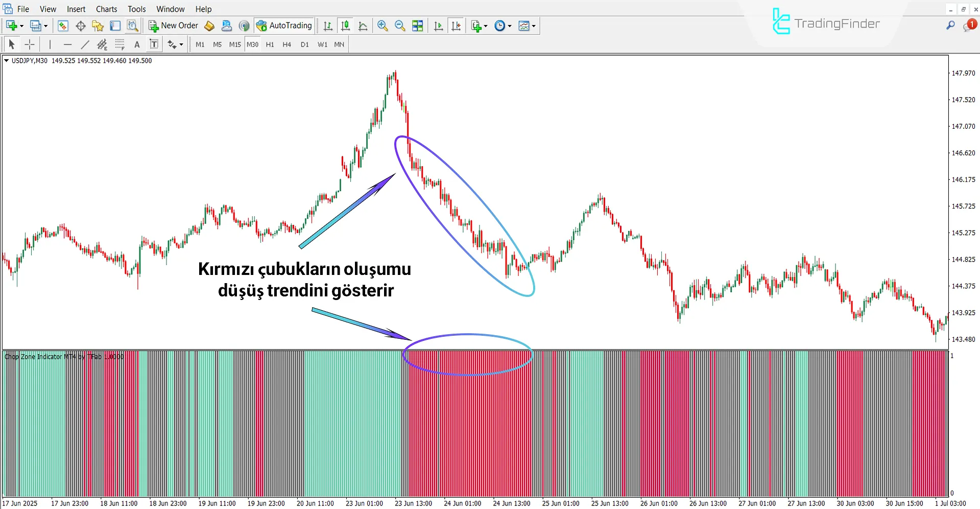Expand the periodicity clock dropdown

pyautogui.click(x=510, y=26)
